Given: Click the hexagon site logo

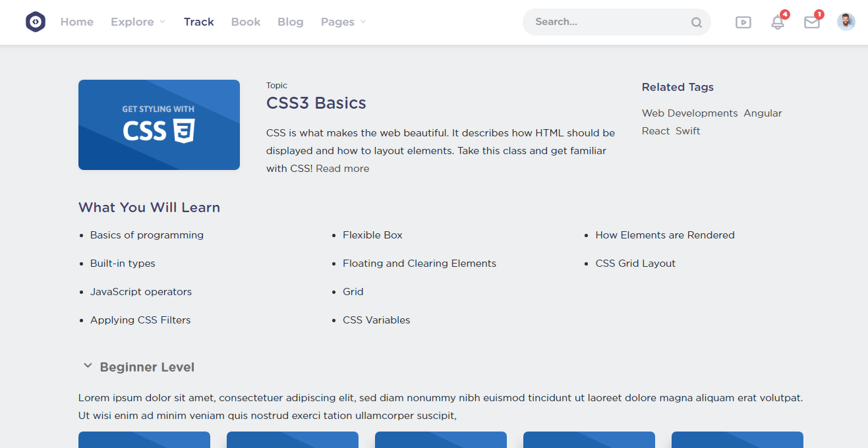Looking at the screenshot, I should click(36, 22).
